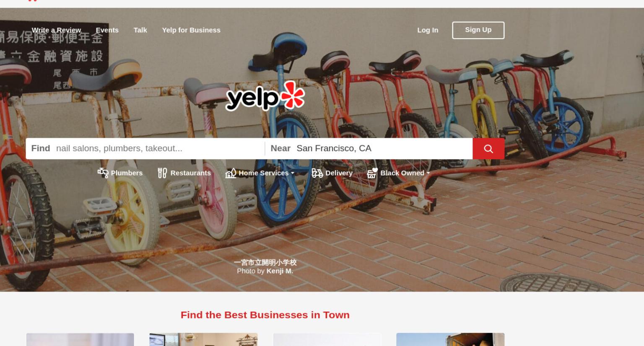This screenshot has width=644, height=346.
Task: Click the Near location field
Action: (382, 148)
